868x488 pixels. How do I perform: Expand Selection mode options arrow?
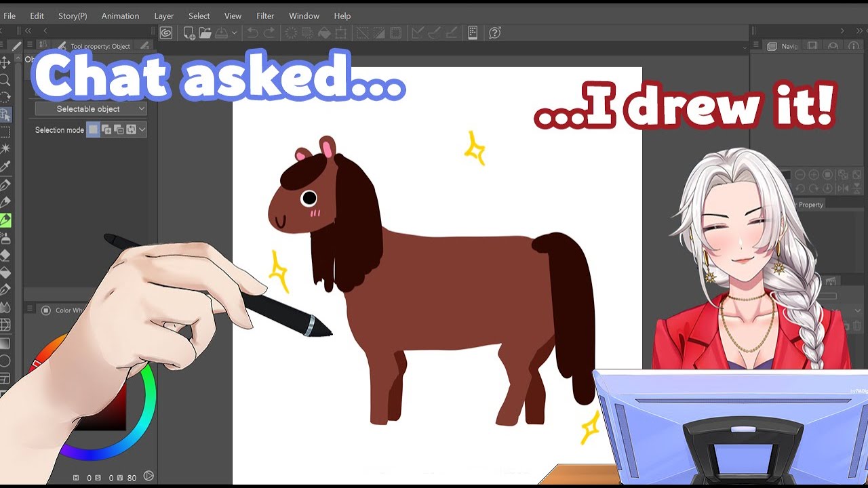coord(142,129)
